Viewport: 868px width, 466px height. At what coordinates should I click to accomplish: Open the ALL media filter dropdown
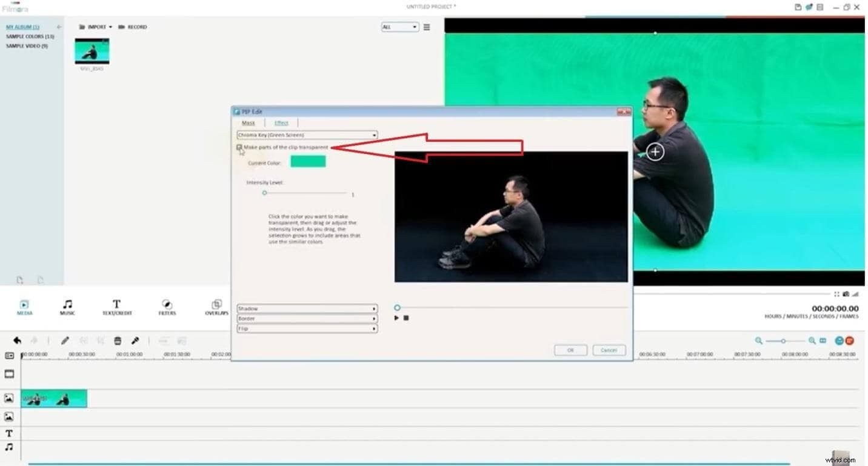pyautogui.click(x=400, y=27)
